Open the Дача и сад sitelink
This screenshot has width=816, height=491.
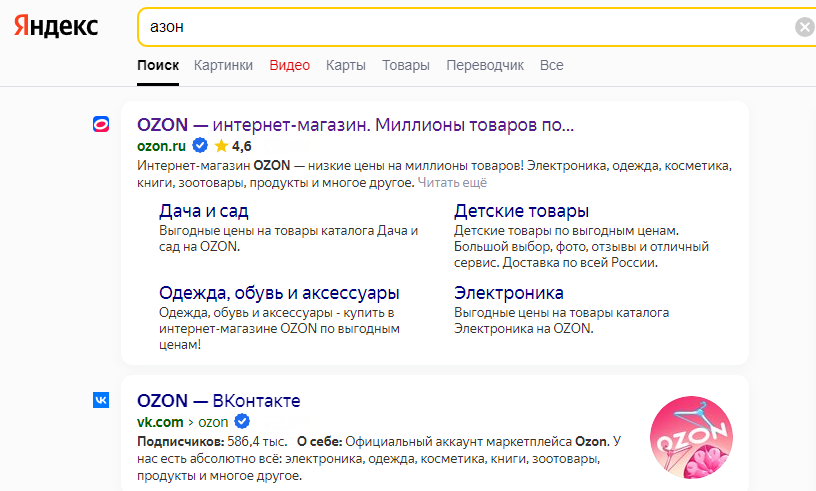pos(203,211)
